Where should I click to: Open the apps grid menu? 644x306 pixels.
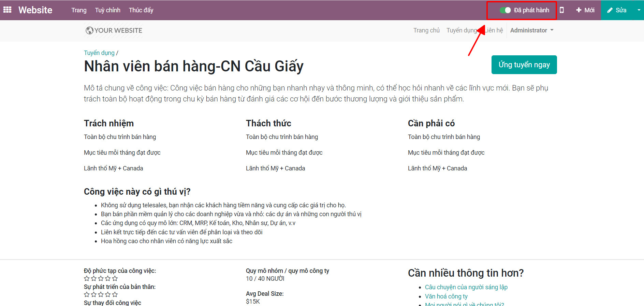point(7,10)
